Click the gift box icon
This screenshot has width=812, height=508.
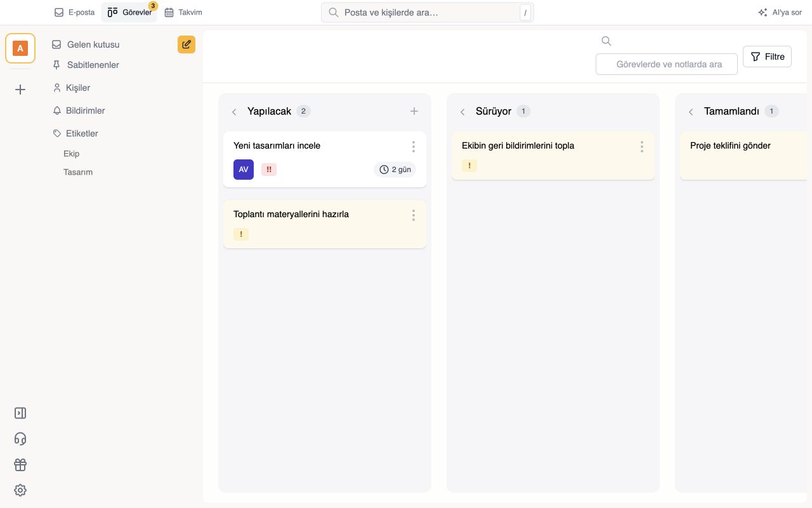pyautogui.click(x=20, y=465)
